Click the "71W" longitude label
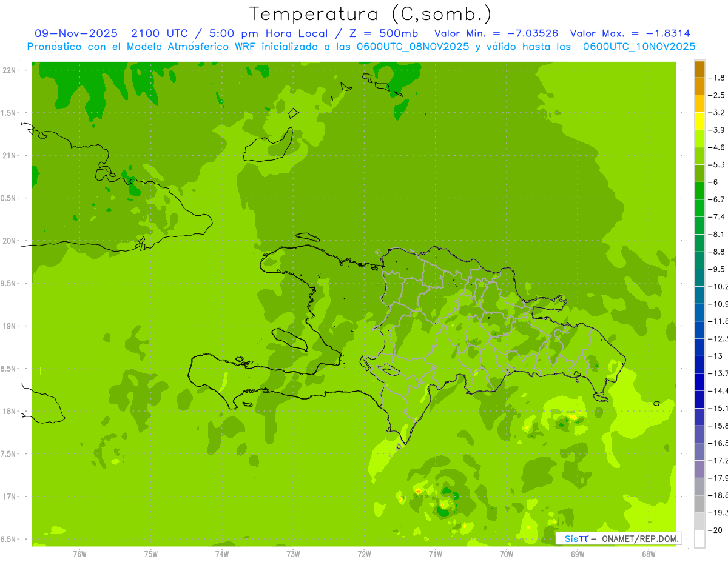The image size is (728, 562). (x=435, y=554)
